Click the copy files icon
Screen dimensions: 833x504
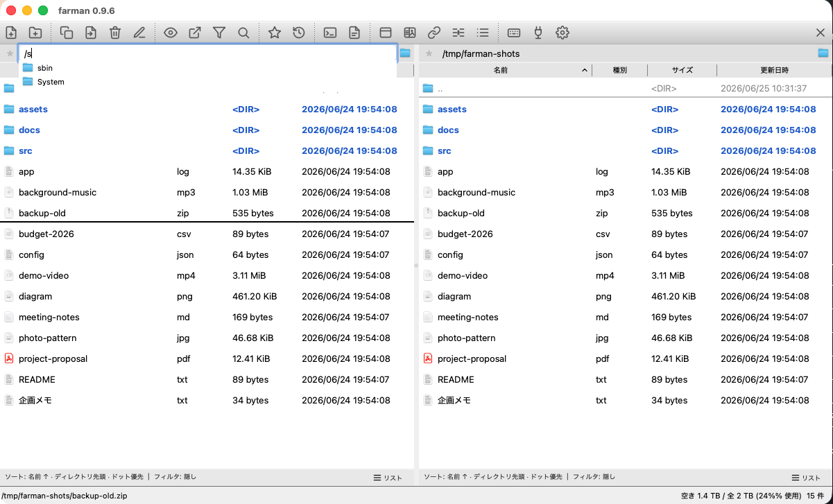67,33
